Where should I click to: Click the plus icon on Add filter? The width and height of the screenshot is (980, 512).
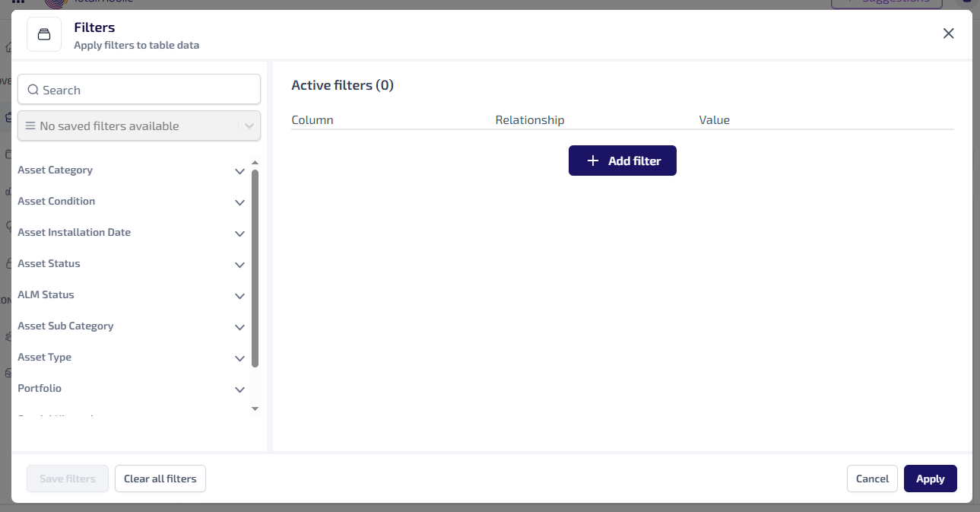click(x=593, y=161)
